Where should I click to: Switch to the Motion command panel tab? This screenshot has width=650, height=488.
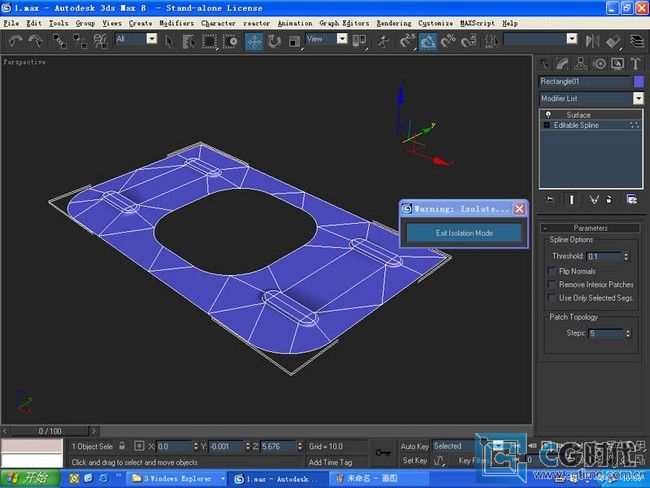click(599, 64)
